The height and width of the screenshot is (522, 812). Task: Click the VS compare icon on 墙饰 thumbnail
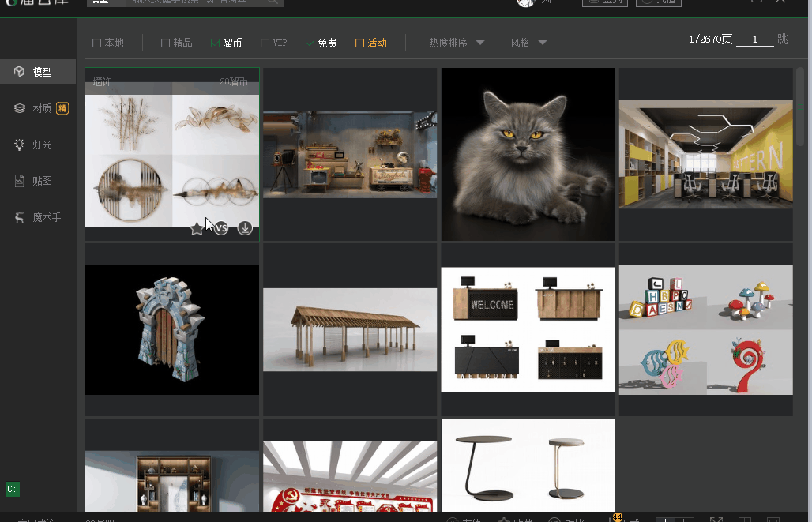point(221,228)
